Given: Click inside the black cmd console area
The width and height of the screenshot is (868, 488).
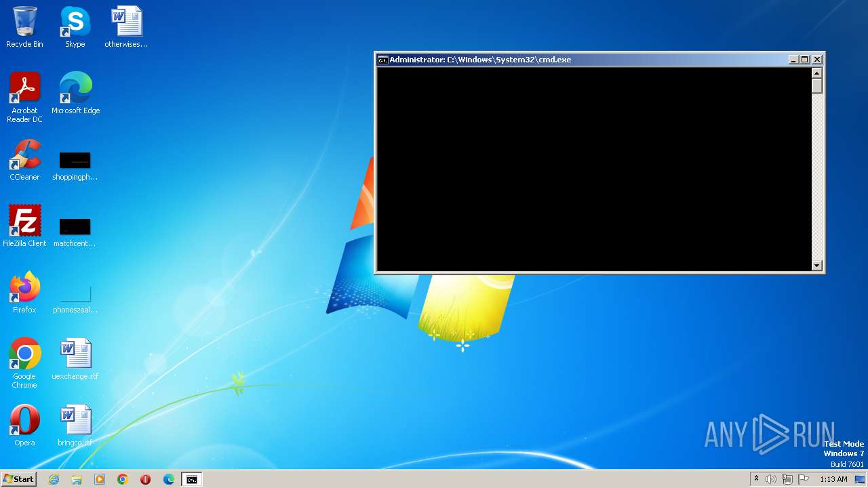Looking at the screenshot, I should [594, 169].
